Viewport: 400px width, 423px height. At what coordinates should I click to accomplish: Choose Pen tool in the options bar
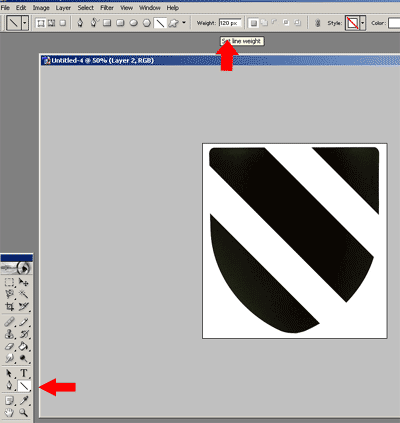pyautogui.click(x=80, y=23)
